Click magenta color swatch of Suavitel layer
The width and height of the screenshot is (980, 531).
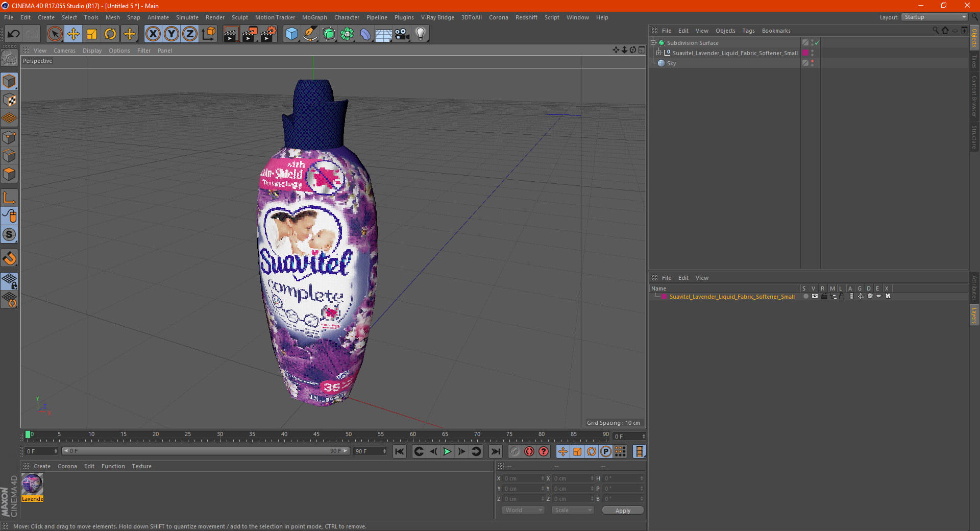[x=664, y=297]
